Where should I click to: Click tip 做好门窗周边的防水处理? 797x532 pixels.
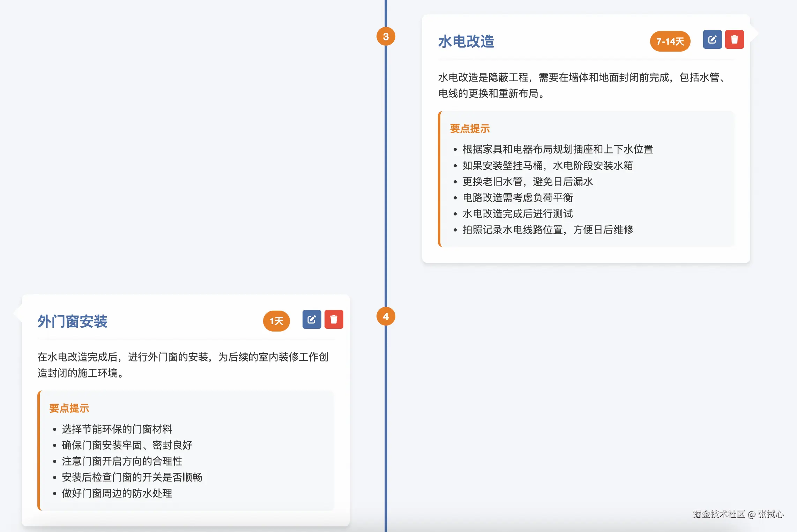(x=117, y=493)
